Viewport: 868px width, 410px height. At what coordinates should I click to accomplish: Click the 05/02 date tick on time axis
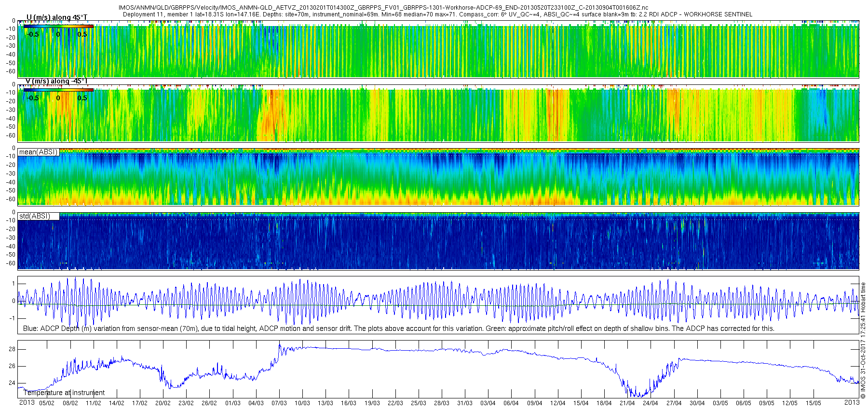[x=47, y=403]
